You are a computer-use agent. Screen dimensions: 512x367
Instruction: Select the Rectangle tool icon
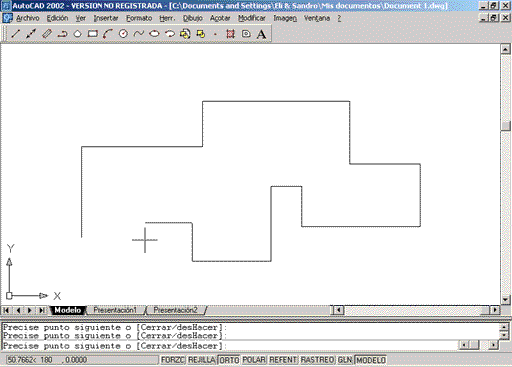tap(93, 34)
